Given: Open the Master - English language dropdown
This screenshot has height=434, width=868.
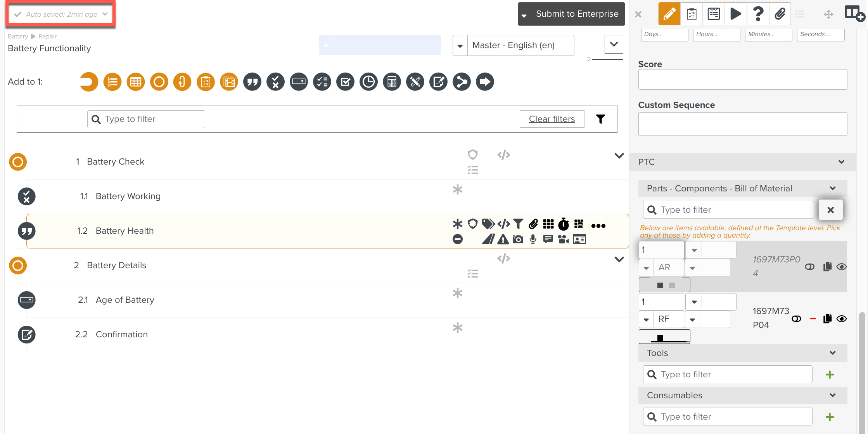Looking at the screenshot, I should point(460,46).
